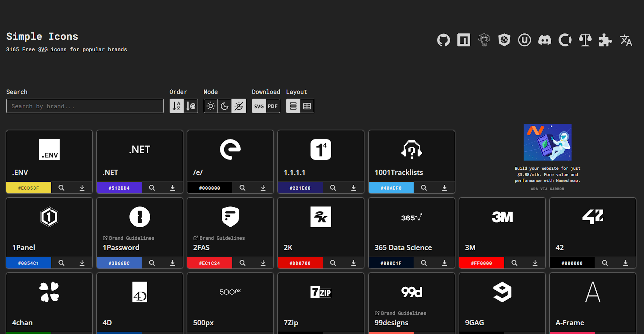Open the Open Collective icon
The image size is (644, 334).
coord(565,40)
